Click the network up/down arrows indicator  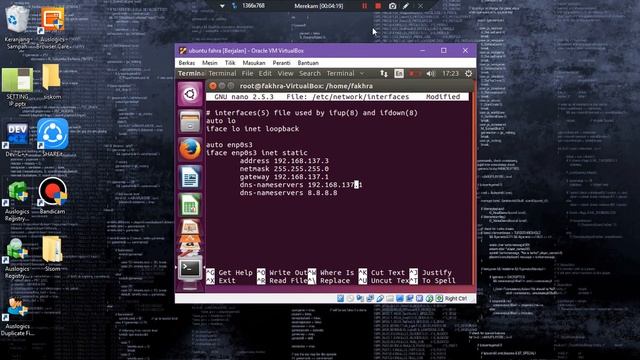coord(384,73)
